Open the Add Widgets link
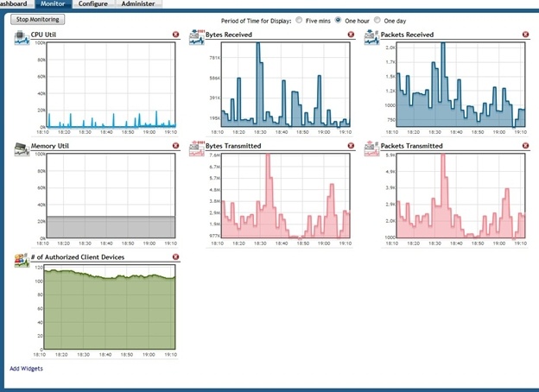The width and height of the screenshot is (539, 392). coord(26,369)
